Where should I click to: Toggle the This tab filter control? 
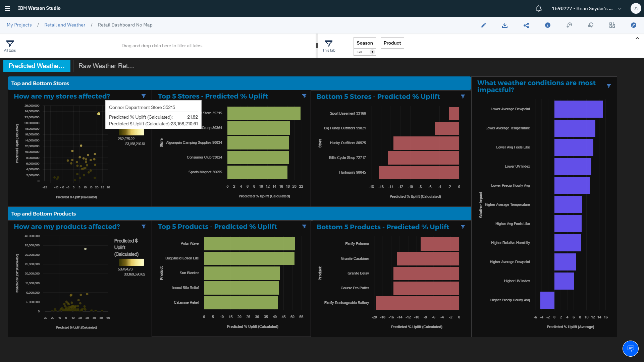coord(329,46)
